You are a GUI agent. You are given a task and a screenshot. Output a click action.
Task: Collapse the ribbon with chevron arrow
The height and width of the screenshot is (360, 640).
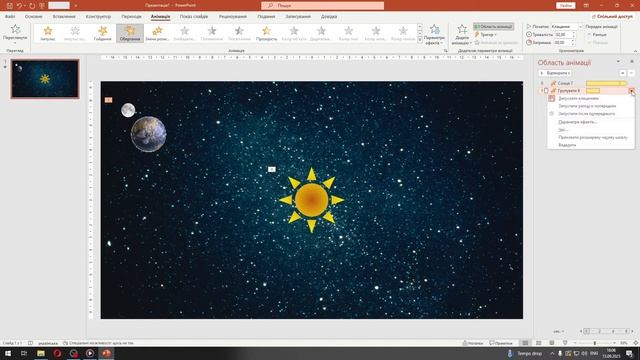[x=635, y=51]
